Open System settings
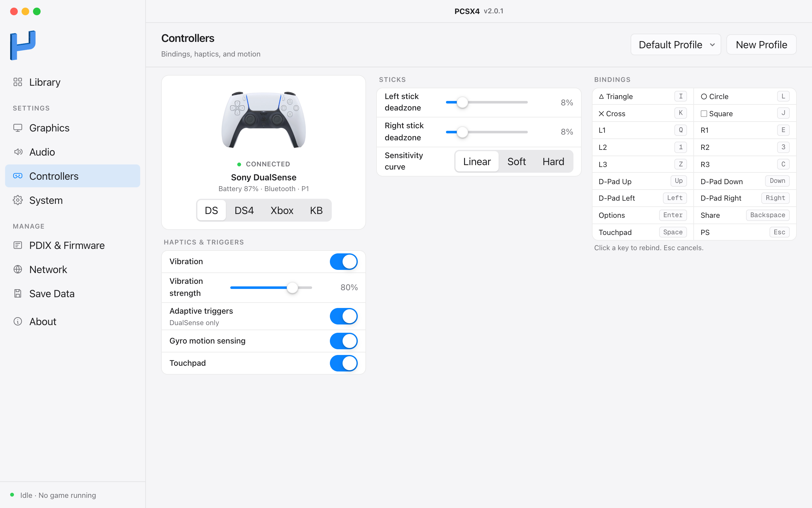812x508 pixels. point(72,200)
